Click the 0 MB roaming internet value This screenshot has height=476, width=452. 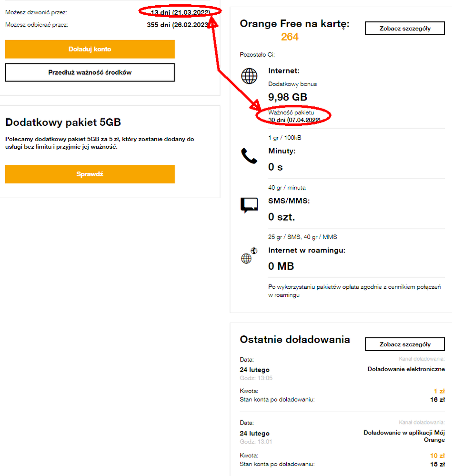pyautogui.click(x=281, y=266)
